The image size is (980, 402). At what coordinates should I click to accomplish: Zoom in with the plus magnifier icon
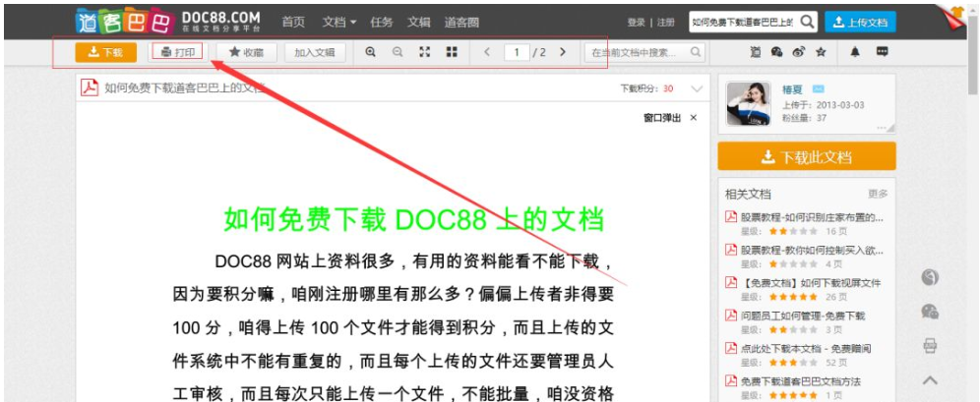click(x=371, y=52)
